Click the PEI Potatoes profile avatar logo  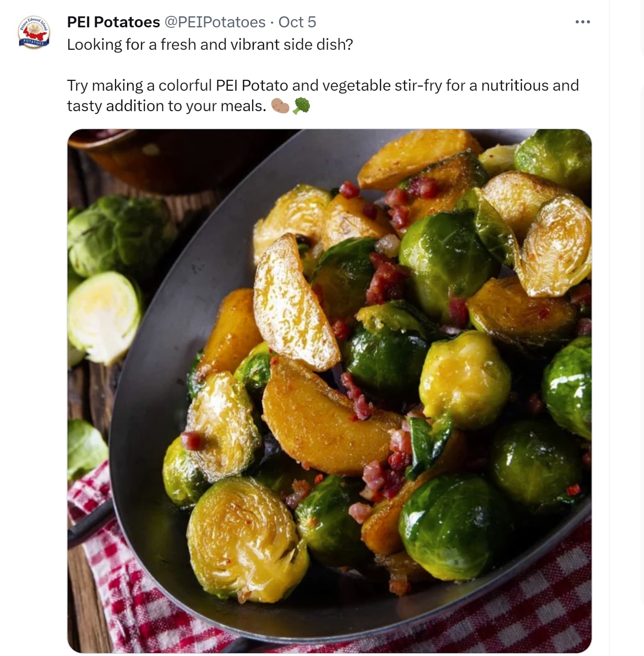pos(34,32)
